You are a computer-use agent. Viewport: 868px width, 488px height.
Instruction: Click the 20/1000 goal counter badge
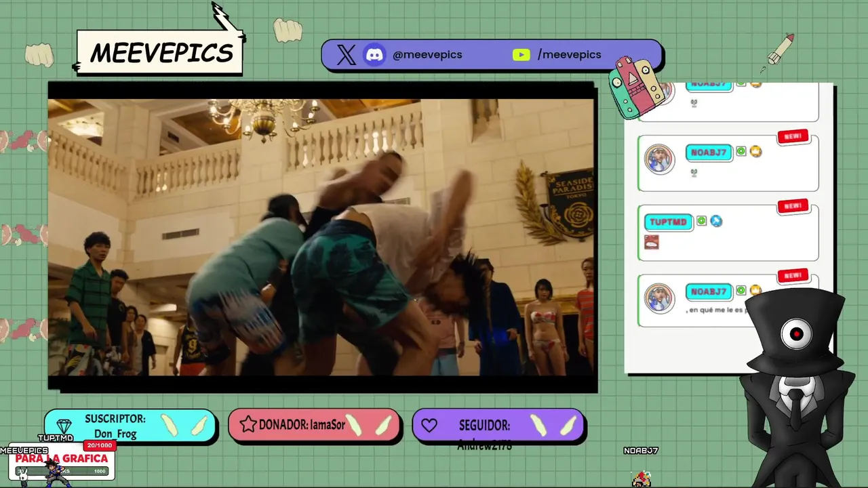(99, 445)
